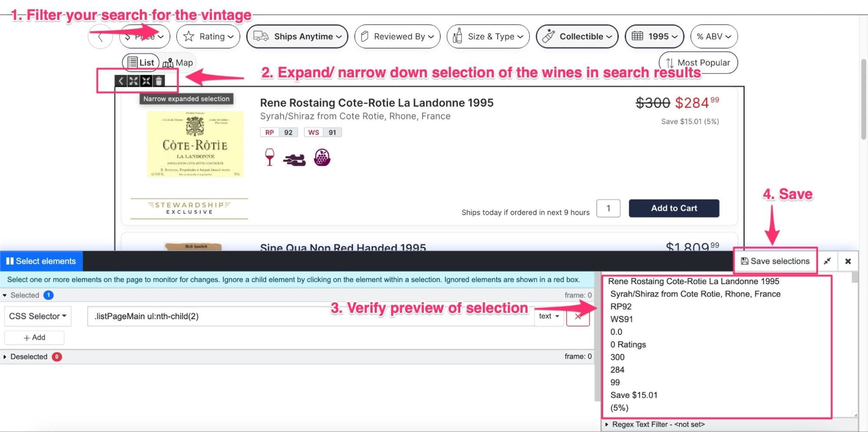Viewport: 868px width, 432px height.
Task: Open the Price filter dropdown
Action: coord(145,36)
